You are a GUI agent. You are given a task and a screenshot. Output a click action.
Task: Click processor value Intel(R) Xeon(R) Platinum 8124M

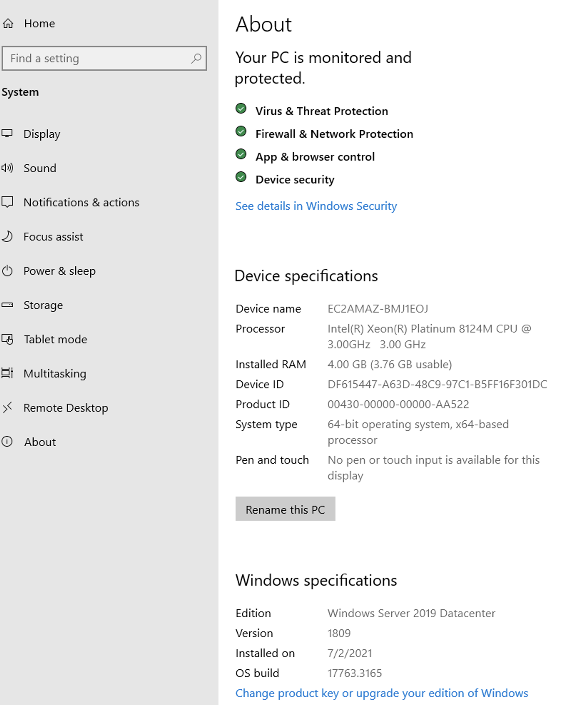tap(429, 336)
